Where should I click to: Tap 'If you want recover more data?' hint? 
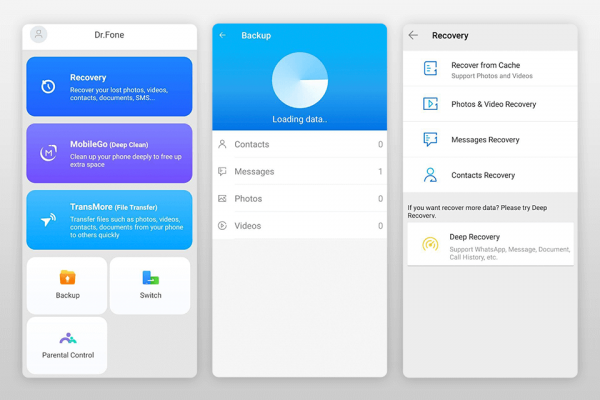pyautogui.click(x=477, y=211)
